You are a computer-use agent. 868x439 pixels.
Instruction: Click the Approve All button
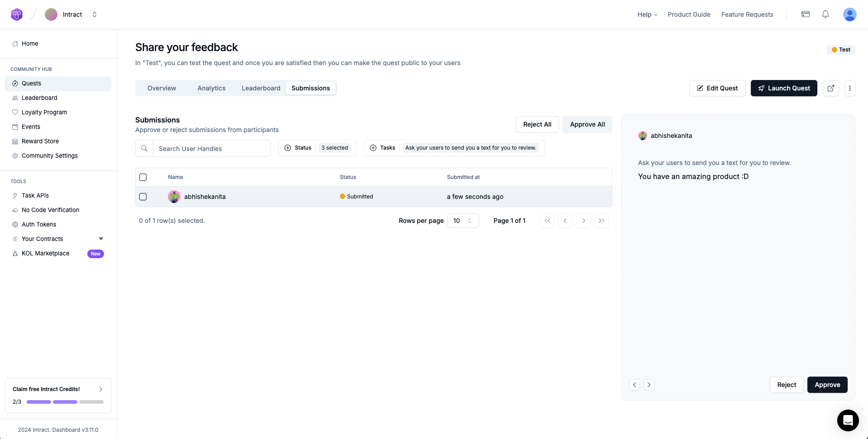[x=587, y=124]
